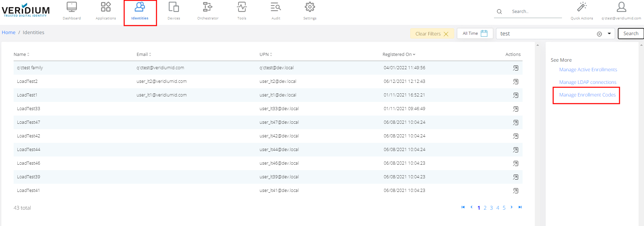
Task: Go to Devices section icon
Action: tap(174, 7)
